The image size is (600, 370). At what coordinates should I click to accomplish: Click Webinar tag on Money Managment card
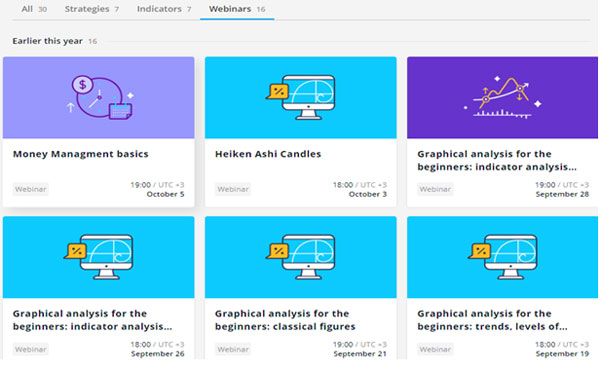(x=31, y=189)
